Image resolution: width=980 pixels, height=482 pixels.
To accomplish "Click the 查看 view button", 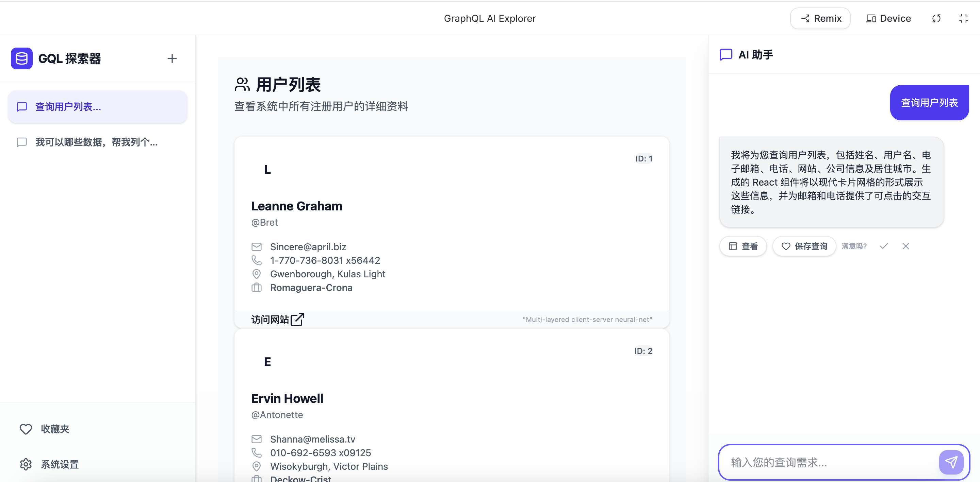I will pos(743,246).
